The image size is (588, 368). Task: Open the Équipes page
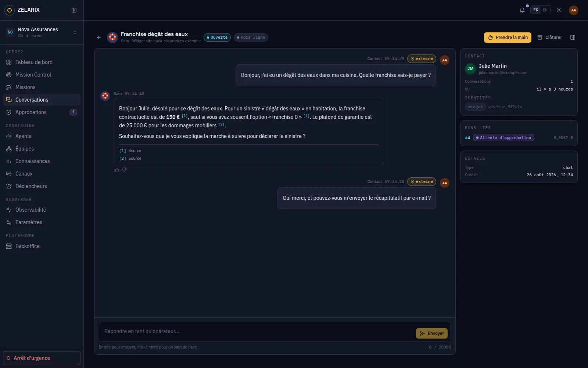[x=42, y=149]
